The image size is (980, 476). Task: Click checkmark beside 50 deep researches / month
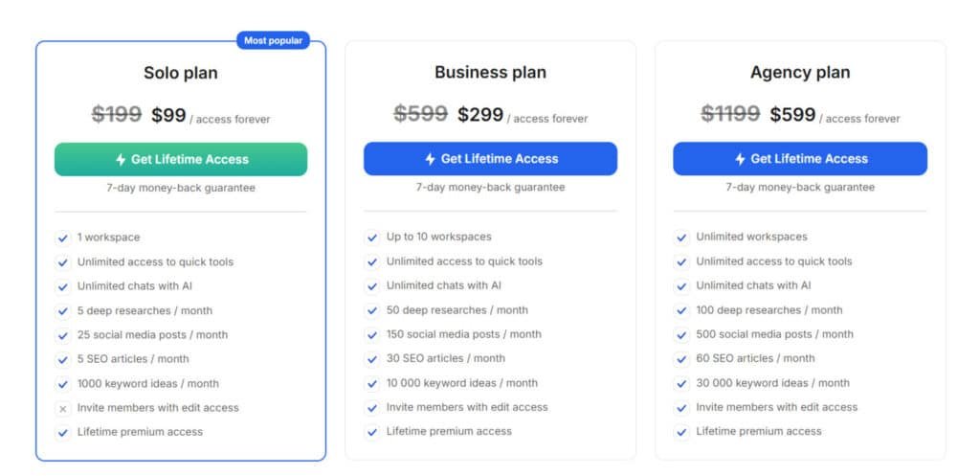click(x=372, y=310)
